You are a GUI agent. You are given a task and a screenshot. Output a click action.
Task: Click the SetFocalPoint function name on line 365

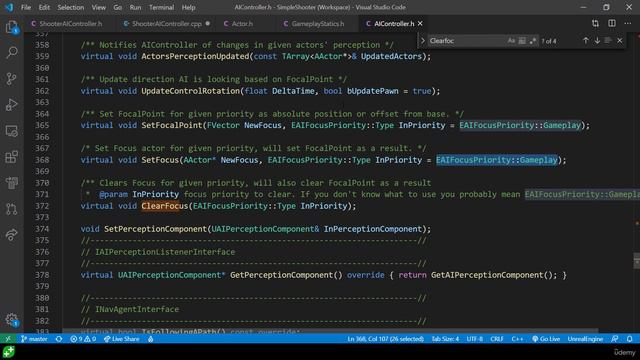click(171, 125)
